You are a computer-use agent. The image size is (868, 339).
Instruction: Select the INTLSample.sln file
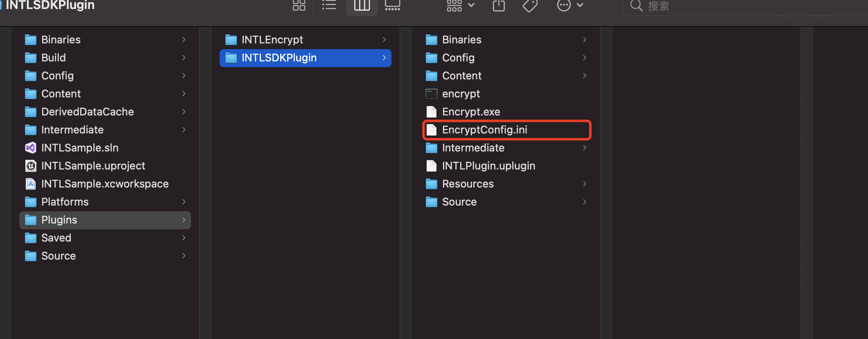coord(105,148)
